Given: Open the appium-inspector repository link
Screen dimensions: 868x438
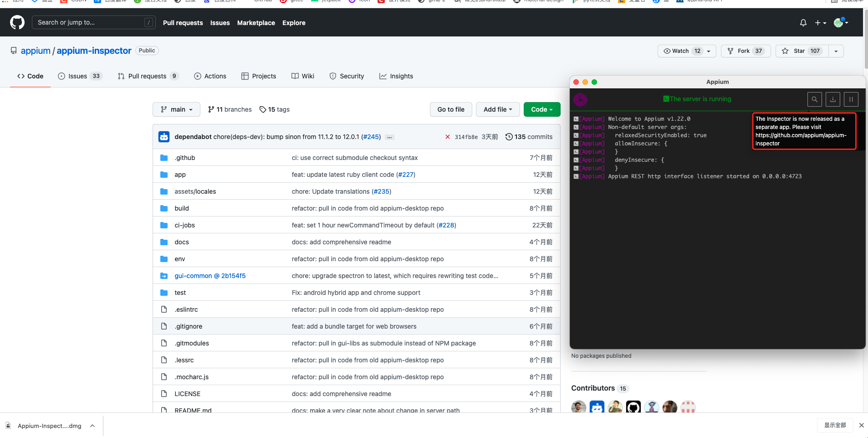Looking at the screenshot, I should pyautogui.click(x=94, y=51).
